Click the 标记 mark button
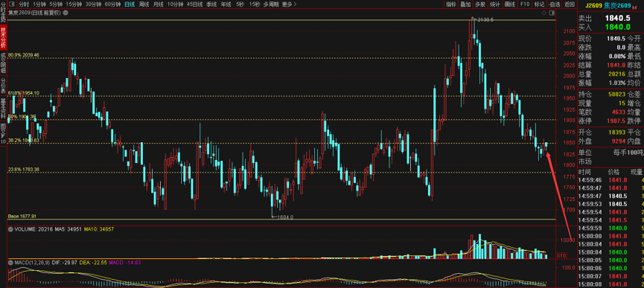This screenshot has height=288, width=644. (x=539, y=4)
